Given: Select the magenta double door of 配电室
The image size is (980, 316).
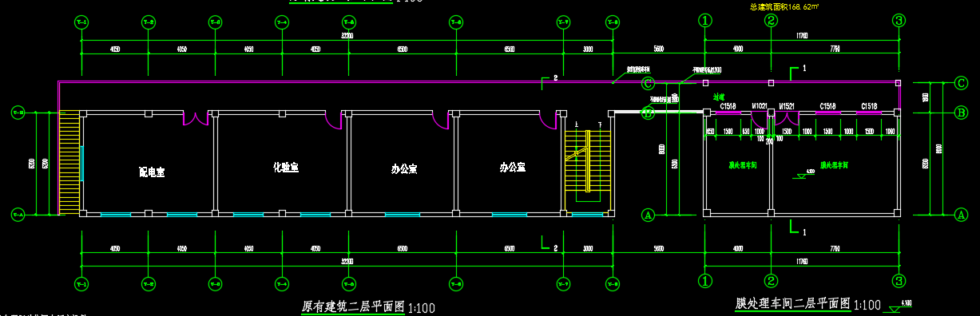Looking at the screenshot, I should [196, 119].
